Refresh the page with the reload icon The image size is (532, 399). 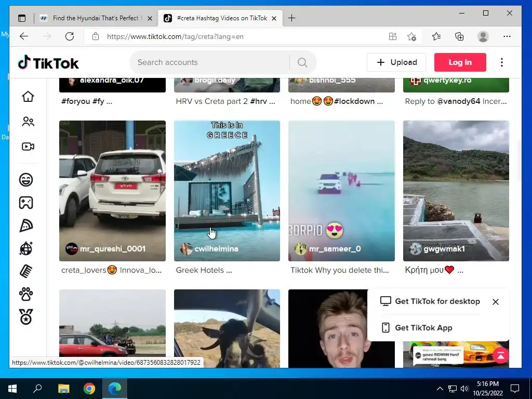click(70, 36)
